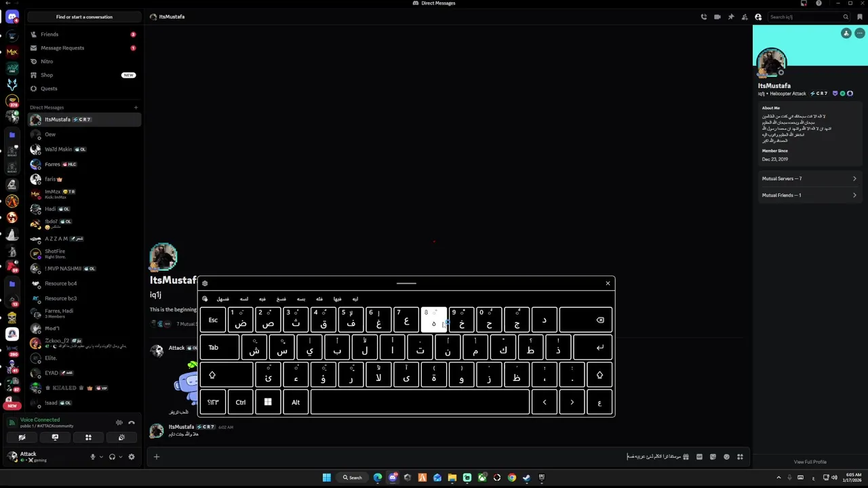Viewport: 868px width, 488px height.
Task: Open the EYAD conversation
Action: (85, 373)
